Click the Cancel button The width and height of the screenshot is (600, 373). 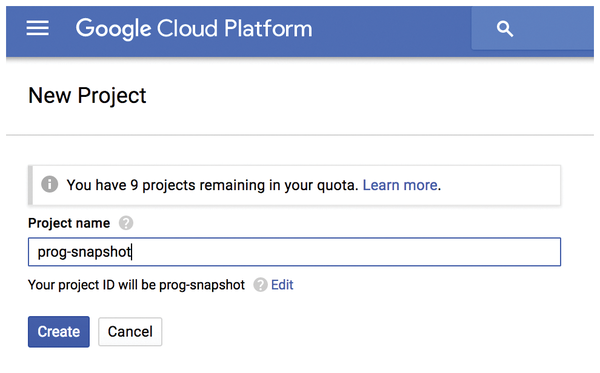pos(130,332)
